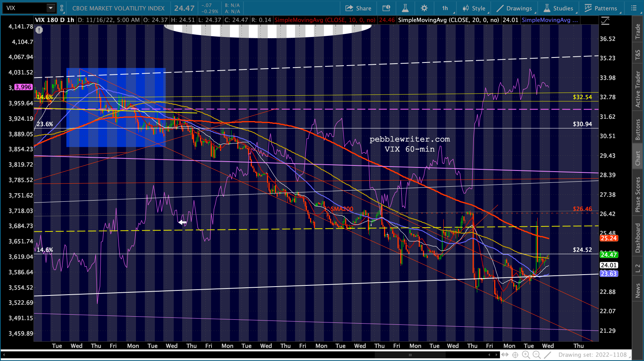Click the alert exclamation badge on chart
The height and width of the screenshot is (361, 644).
tap(39, 30)
